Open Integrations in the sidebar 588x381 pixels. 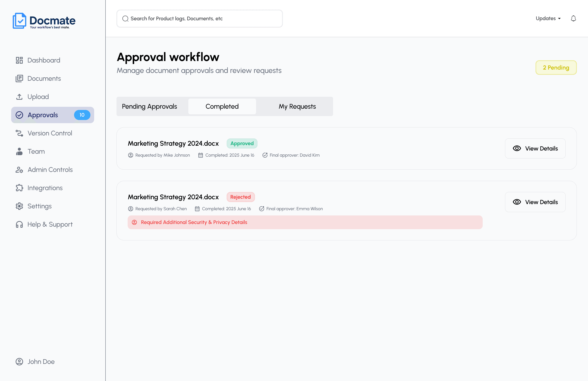[53, 188]
